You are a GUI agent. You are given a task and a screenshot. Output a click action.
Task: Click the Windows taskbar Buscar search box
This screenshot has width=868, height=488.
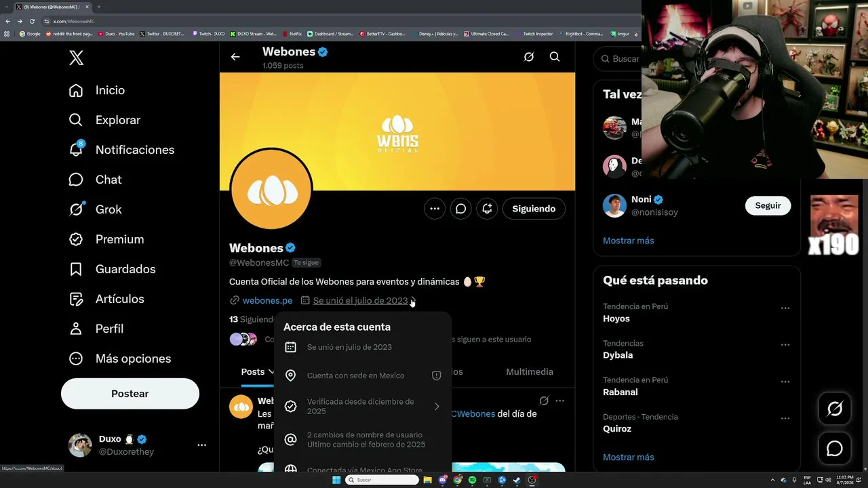(x=382, y=480)
